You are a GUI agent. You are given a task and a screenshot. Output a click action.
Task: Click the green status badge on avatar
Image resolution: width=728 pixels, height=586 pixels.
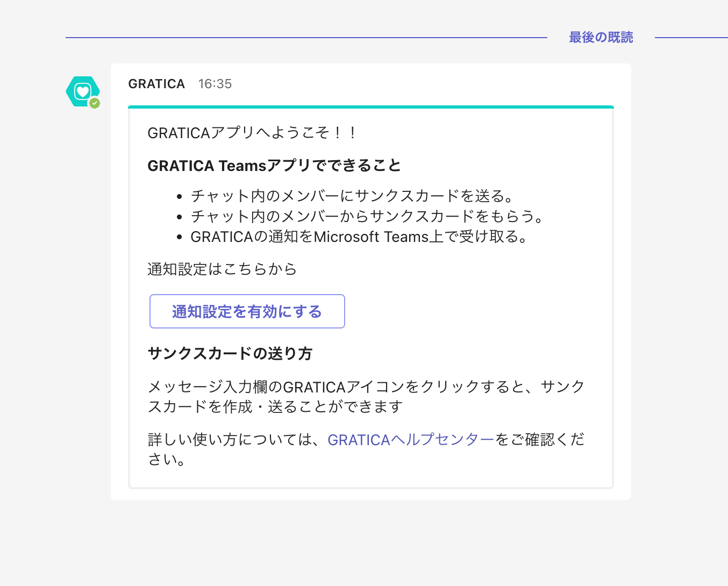pyautogui.click(x=95, y=103)
